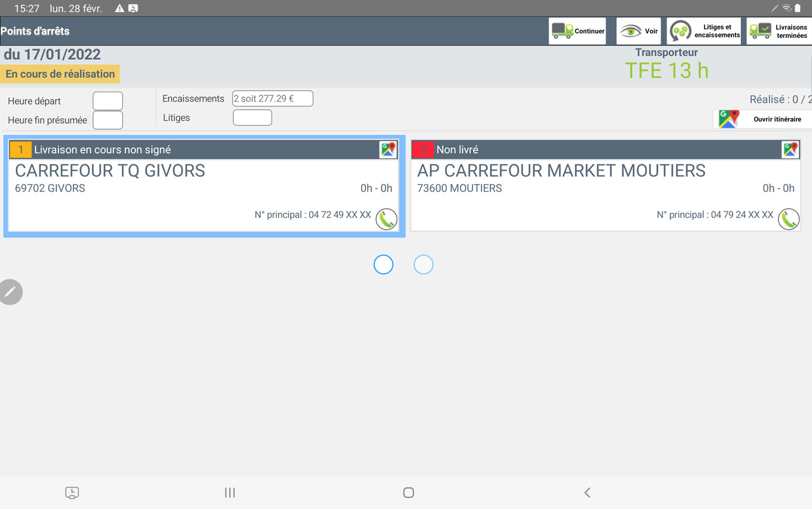The width and height of the screenshot is (812, 509).
Task: Click Ouvrir itinéraire button
Action: tap(762, 119)
